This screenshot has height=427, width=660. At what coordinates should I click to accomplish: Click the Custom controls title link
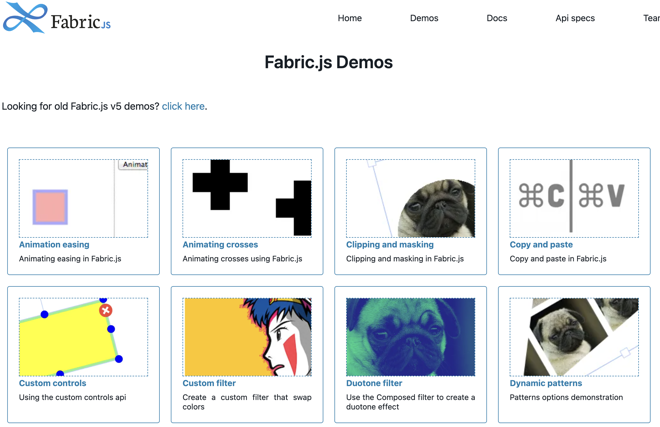click(53, 383)
